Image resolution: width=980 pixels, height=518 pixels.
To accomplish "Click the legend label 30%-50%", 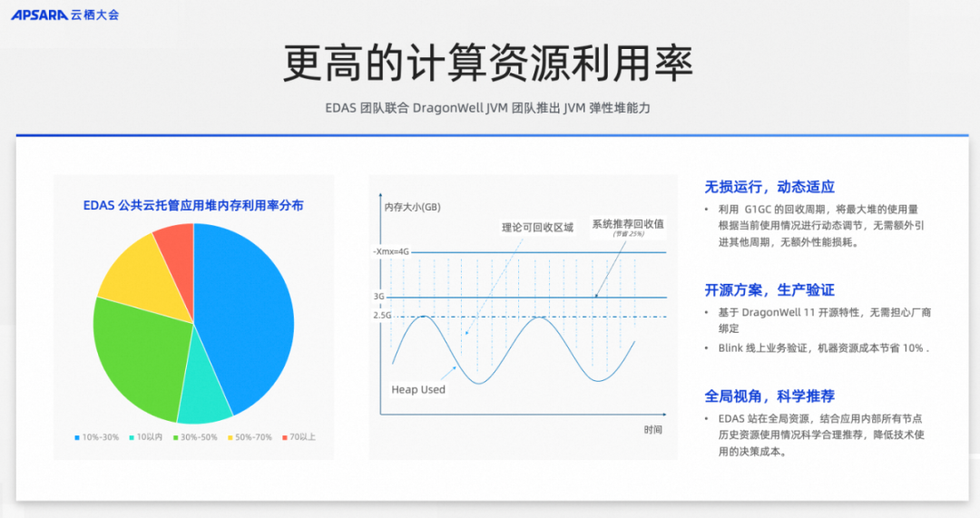I will tap(199, 437).
